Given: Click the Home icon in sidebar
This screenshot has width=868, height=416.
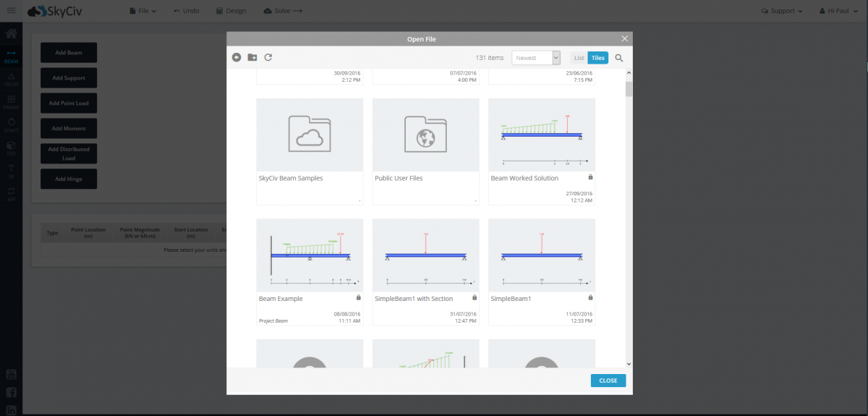Looking at the screenshot, I should pyautogui.click(x=11, y=33).
